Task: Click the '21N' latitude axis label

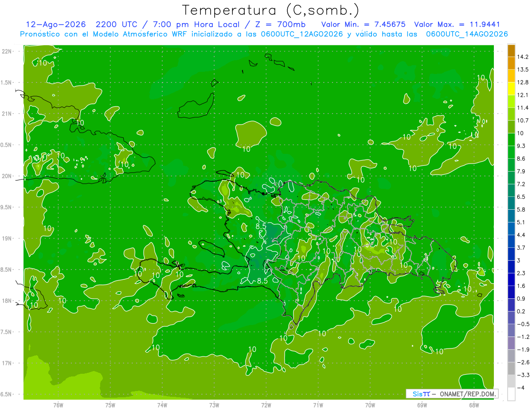Action: [x=8, y=114]
